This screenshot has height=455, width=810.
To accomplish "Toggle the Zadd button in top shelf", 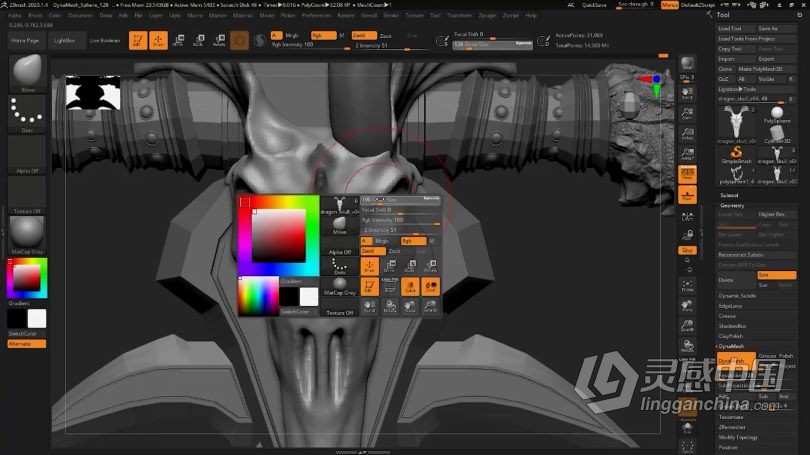I will 364,35.
